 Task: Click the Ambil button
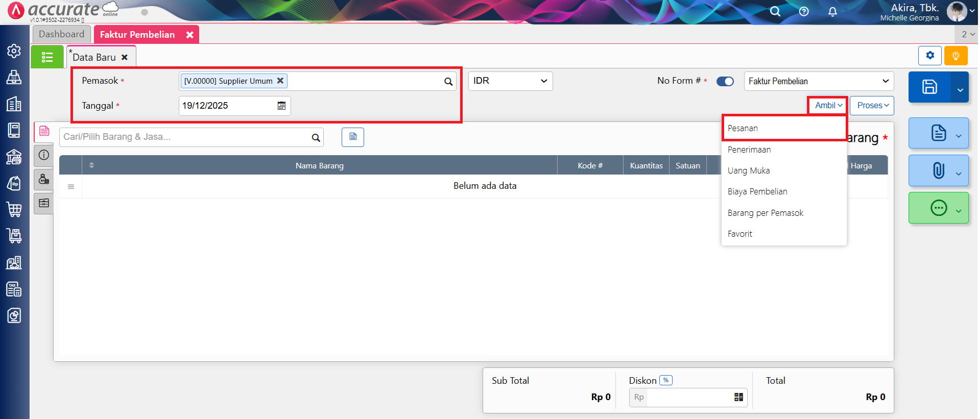tap(828, 105)
